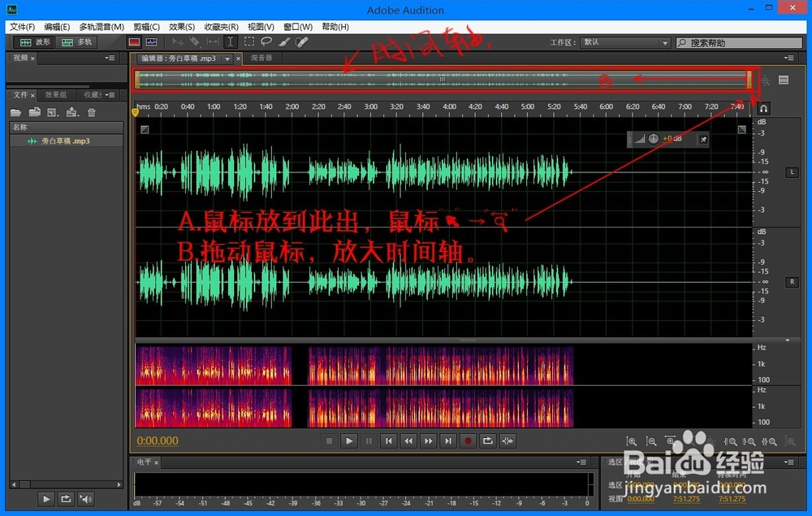Open the 编辑(E) menu
The width and height of the screenshot is (812, 516).
[57, 27]
